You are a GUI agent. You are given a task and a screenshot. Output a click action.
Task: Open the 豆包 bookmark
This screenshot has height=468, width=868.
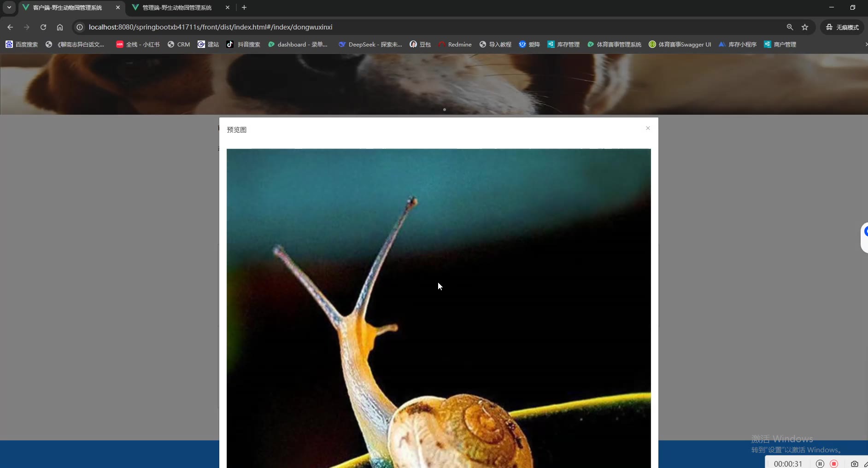coord(420,44)
